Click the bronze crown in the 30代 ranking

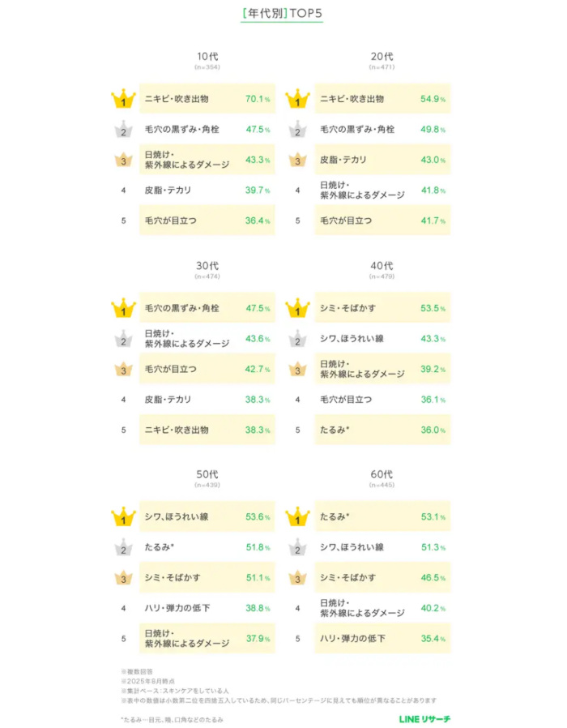point(123,369)
